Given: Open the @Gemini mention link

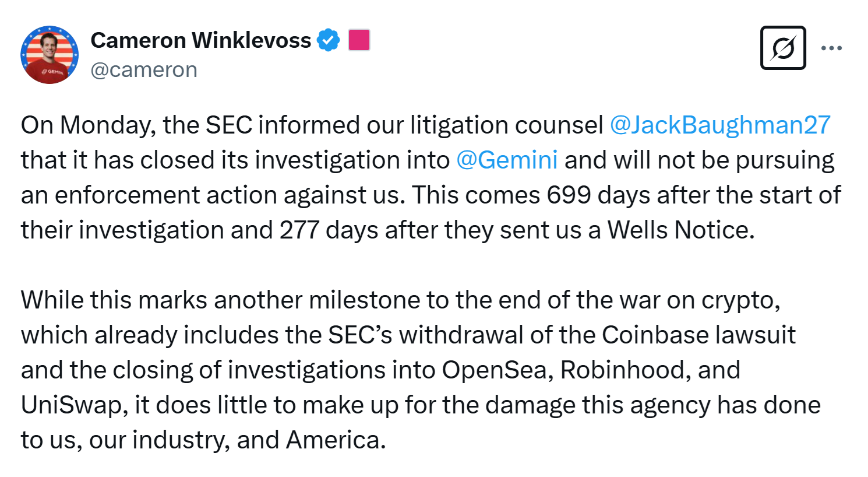Looking at the screenshot, I should pyautogui.click(x=507, y=160).
